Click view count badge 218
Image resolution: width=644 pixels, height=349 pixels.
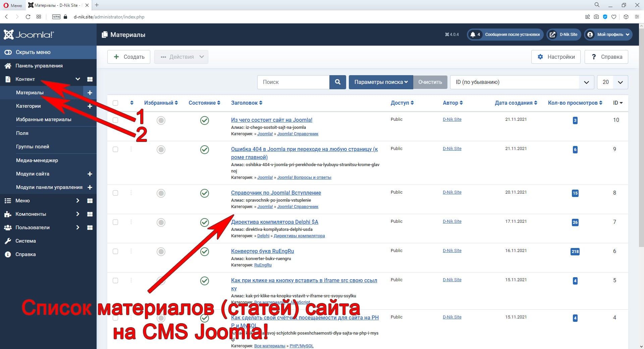click(x=575, y=251)
